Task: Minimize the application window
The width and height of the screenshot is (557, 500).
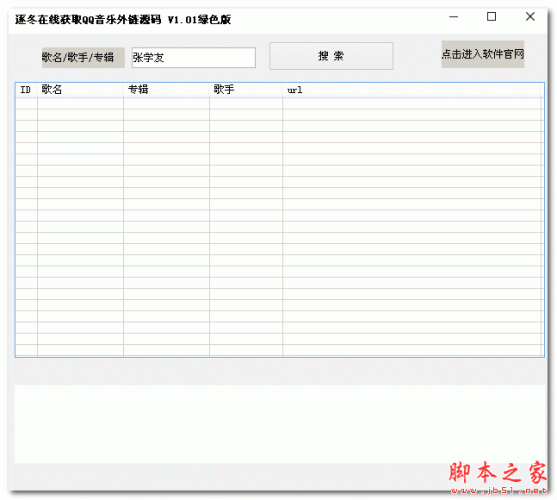Action: [x=454, y=17]
